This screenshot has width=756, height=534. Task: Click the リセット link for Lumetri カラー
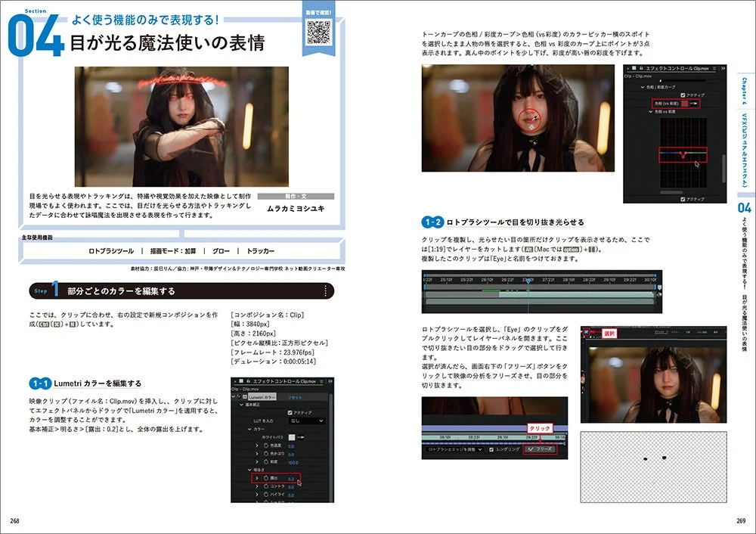click(295, 398)
